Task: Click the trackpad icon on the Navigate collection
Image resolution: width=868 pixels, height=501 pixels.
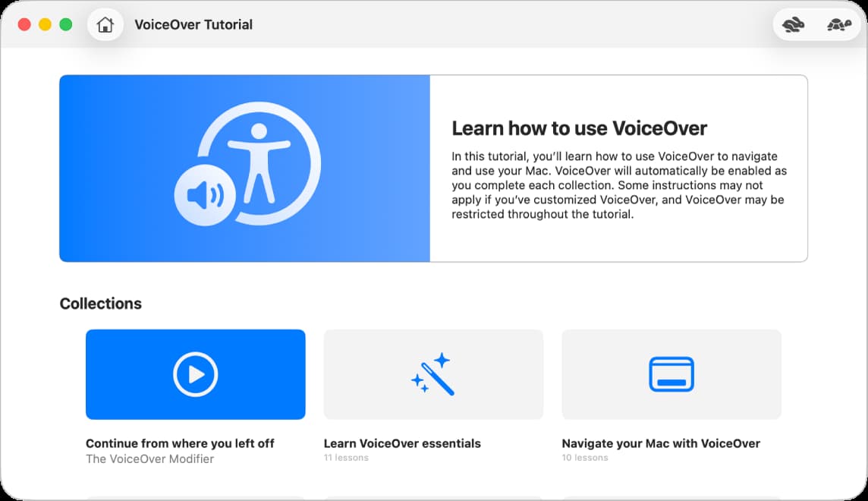Action: tap(671, 373)
